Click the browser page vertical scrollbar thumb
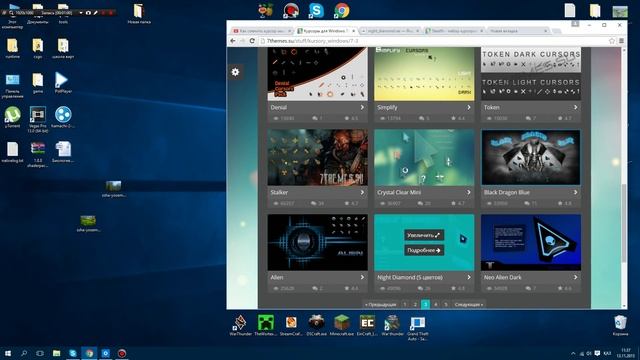Image resolution: width=640 pixels, height=360 pixels. point(624,223)
